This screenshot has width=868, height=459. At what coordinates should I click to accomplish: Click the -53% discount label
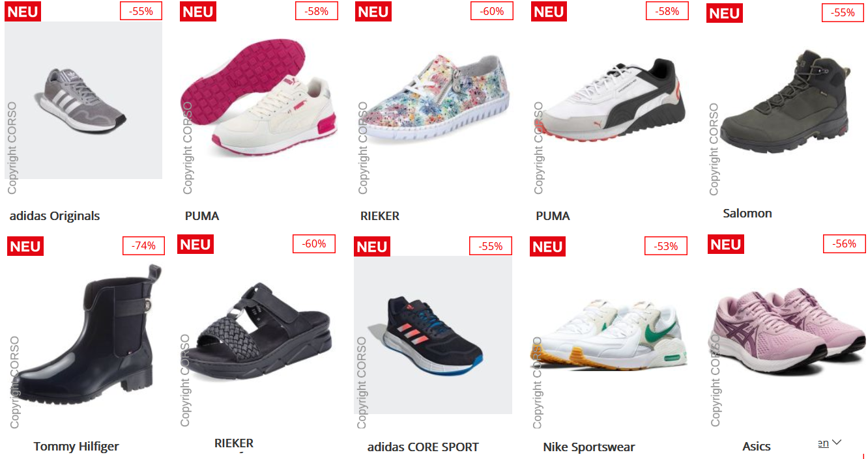click(666, 246)
